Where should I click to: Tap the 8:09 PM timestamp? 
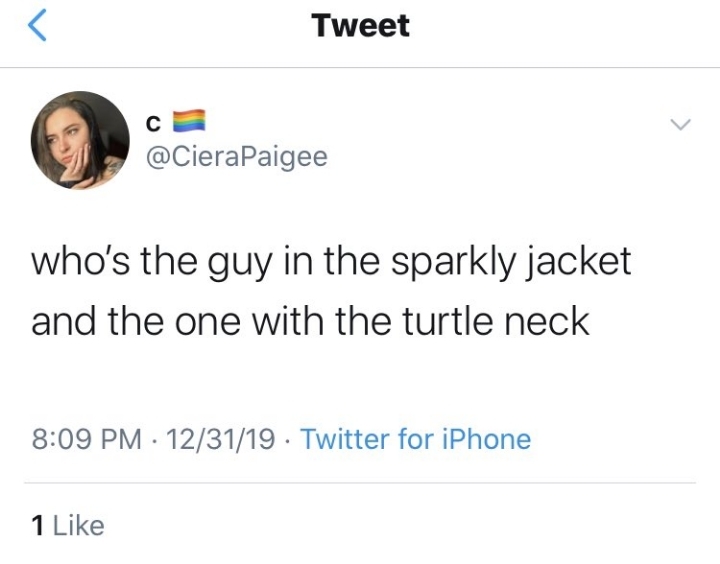[84, 438]
